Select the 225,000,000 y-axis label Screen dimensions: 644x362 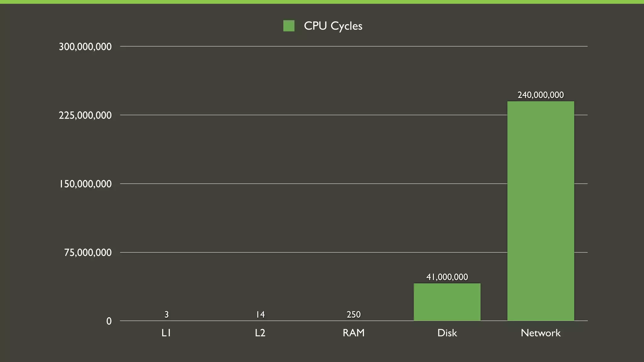click(x=85, y=115)
